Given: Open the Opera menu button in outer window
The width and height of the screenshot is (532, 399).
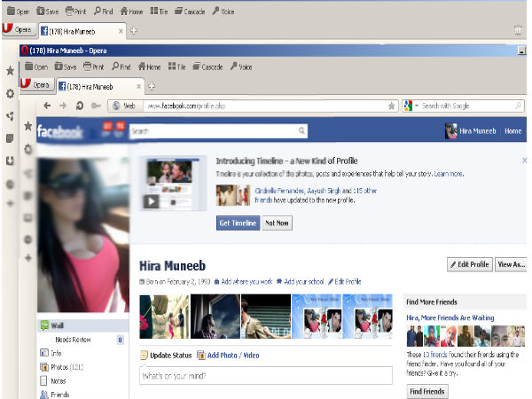Looking at the screenshot, I should coord(19,29).
